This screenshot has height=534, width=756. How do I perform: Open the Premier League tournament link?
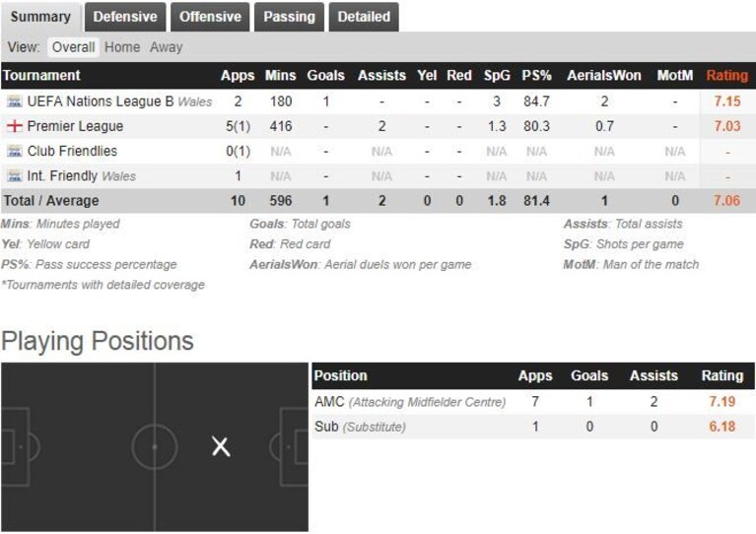tap(75, 126)
